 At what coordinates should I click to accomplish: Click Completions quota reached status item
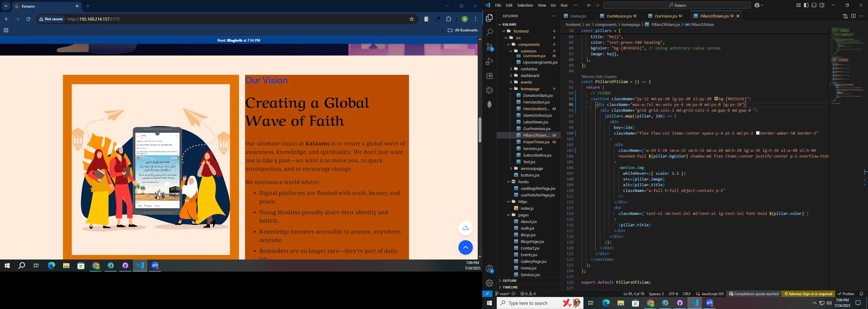[754, 294]
